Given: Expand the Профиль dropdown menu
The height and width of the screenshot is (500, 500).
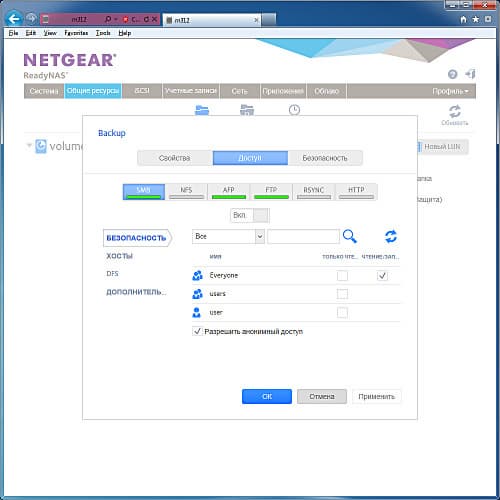Looking at the screenshot, I should tap(450, 91).
